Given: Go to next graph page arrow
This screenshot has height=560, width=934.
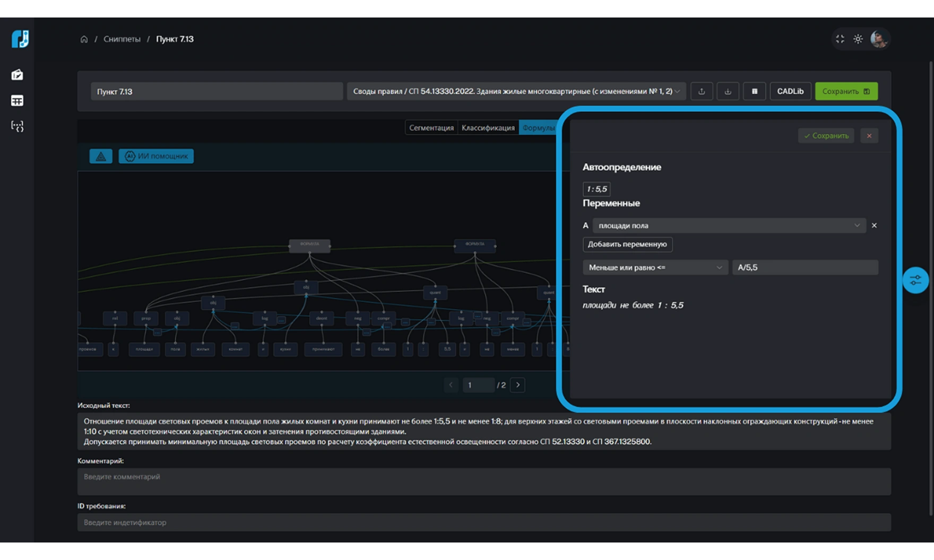Looking at the screenshot, I should click(518, 385).
